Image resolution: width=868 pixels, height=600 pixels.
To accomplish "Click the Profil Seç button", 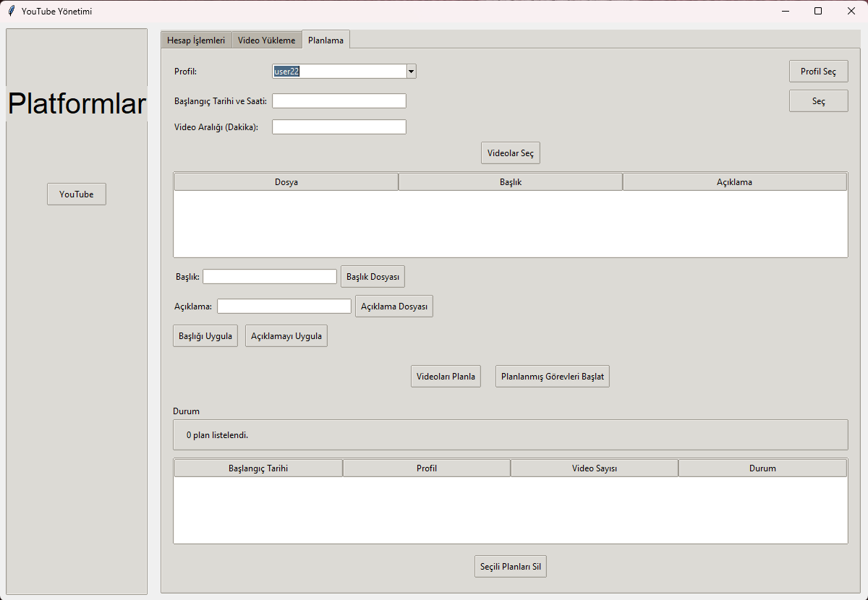I will click(818, 72).
